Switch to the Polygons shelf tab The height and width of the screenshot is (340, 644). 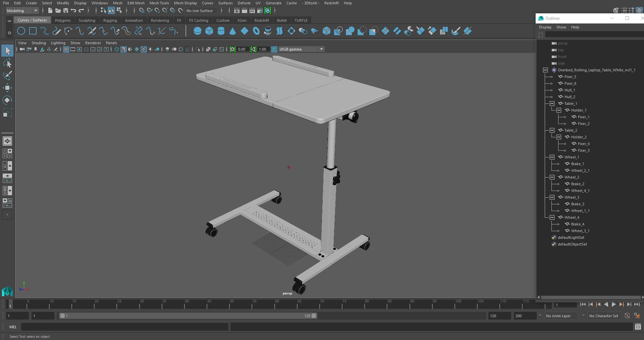63,20
